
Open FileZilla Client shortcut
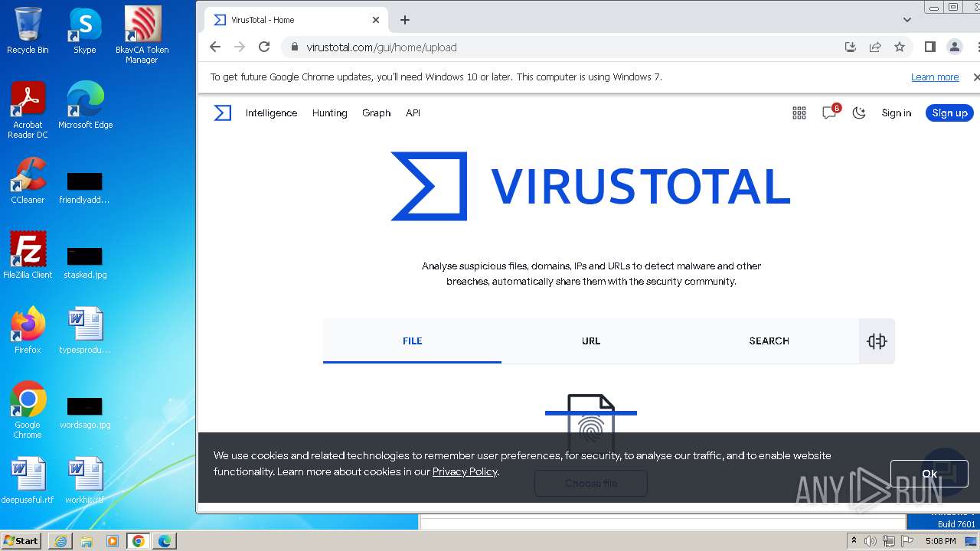tap(28, 255)
